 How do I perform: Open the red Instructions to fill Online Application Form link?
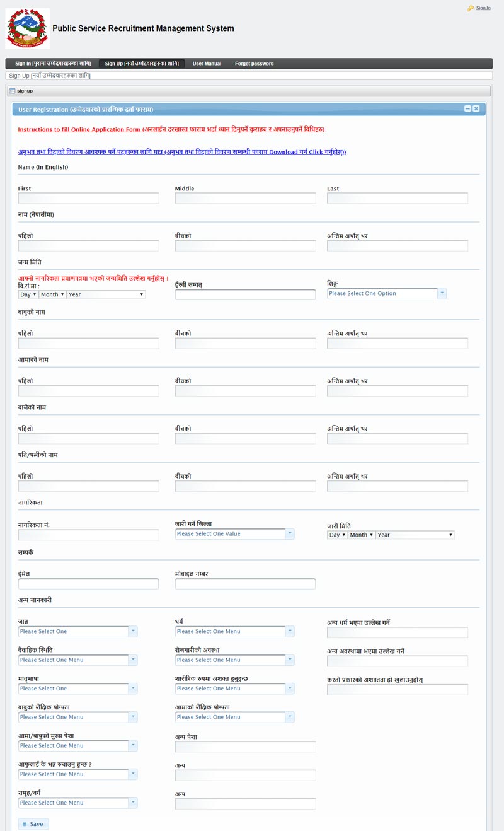[x=171, y=129]
